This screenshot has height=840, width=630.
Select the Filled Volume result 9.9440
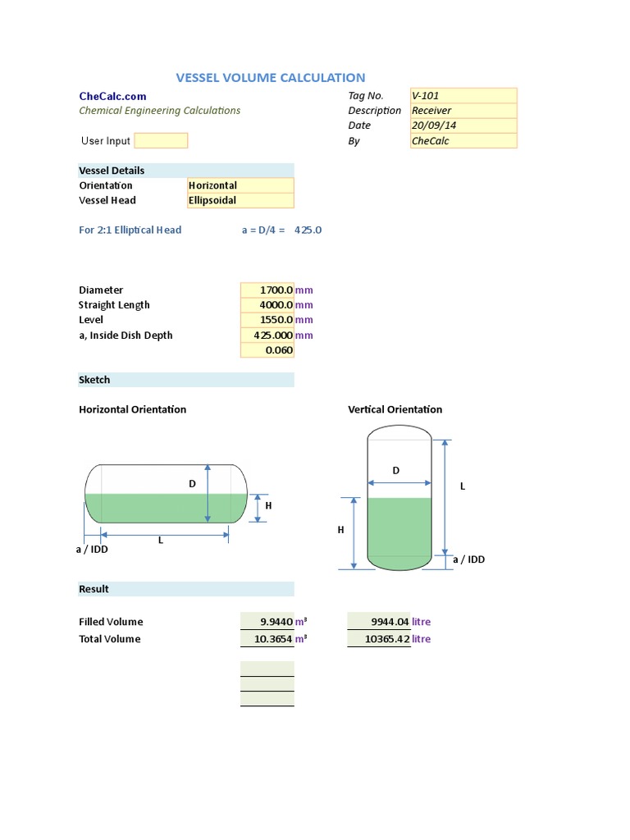pos(267,622)
